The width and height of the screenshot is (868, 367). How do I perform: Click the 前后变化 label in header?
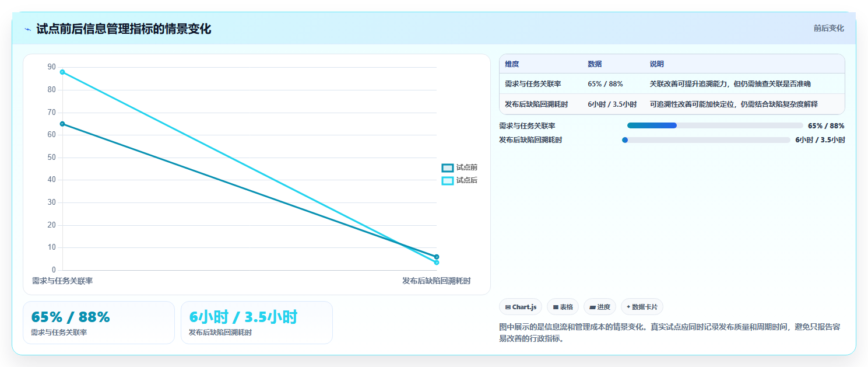pos(828,28)
